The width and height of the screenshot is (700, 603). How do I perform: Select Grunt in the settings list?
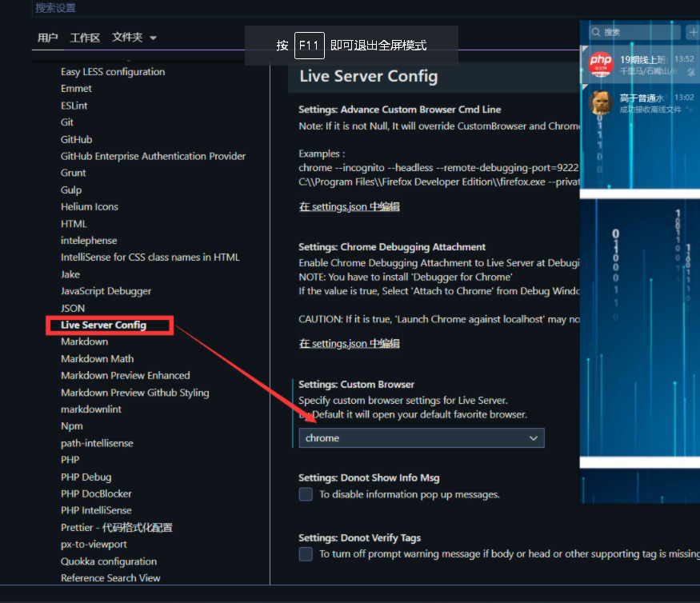(74, 173)
